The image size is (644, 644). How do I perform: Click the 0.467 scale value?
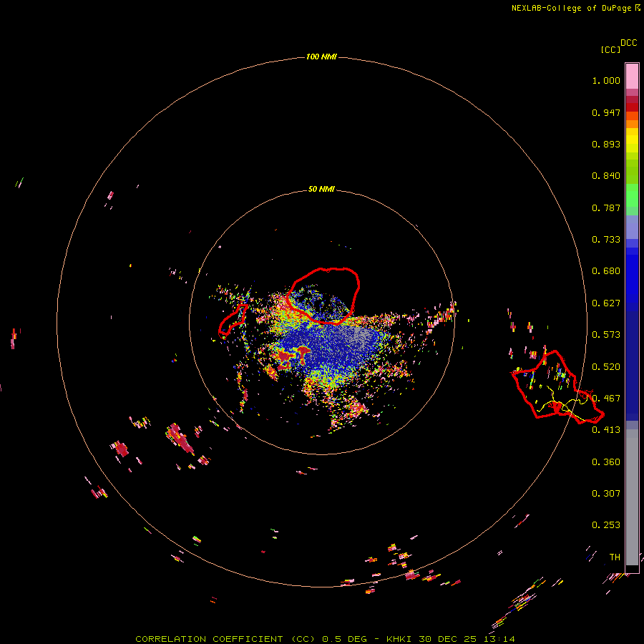click(x=606, y=399)
